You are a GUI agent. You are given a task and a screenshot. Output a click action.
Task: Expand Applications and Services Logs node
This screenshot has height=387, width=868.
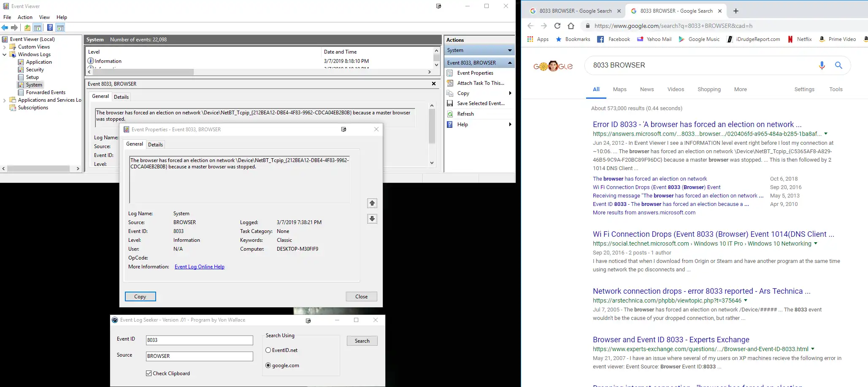[4, 100]
